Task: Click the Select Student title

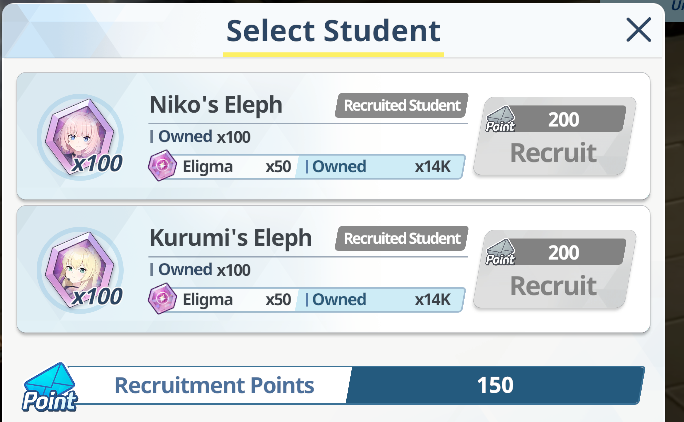Action: (x=333, y=31)
